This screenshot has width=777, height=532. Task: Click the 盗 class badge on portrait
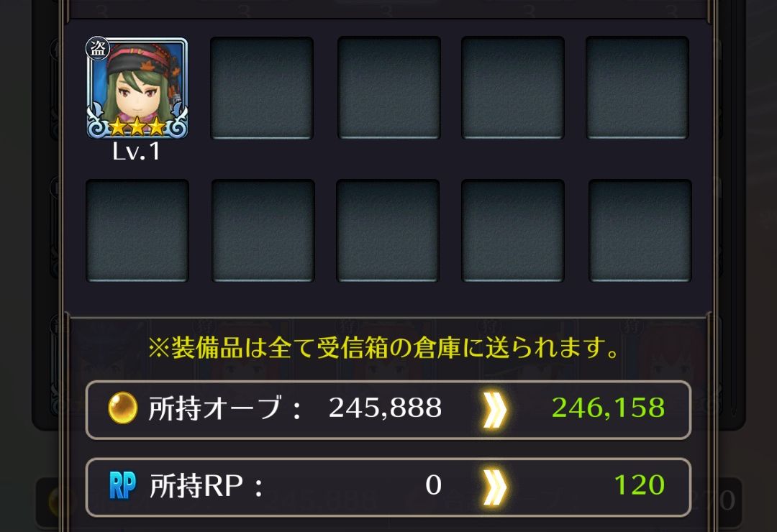(98, 49)
